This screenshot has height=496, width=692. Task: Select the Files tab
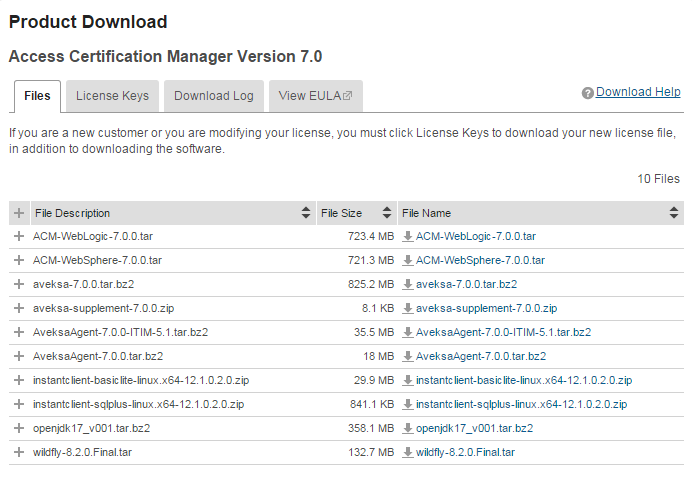click(x=38, y=96)
